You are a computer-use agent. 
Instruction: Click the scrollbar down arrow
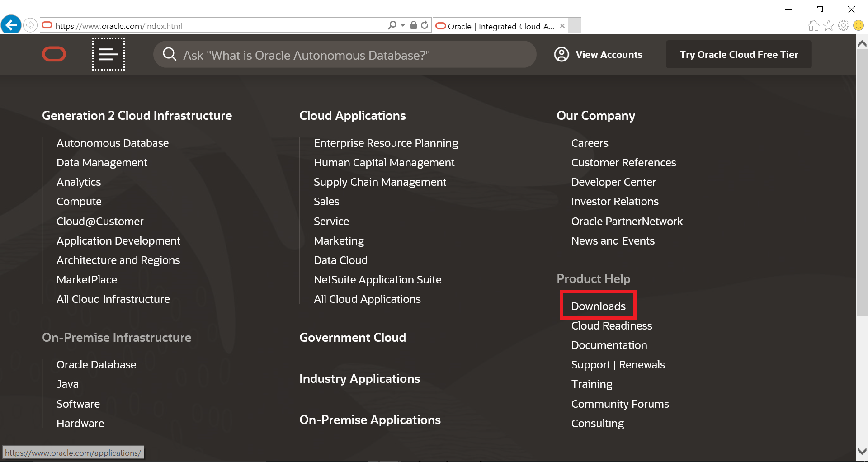click(x=862, y=452)
